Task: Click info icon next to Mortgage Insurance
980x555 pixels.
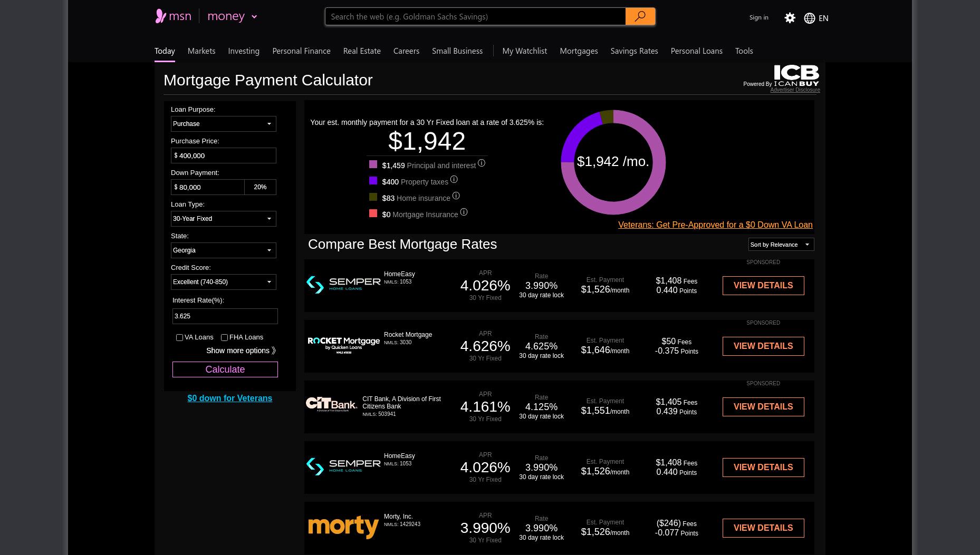Action: pos(464,212)
